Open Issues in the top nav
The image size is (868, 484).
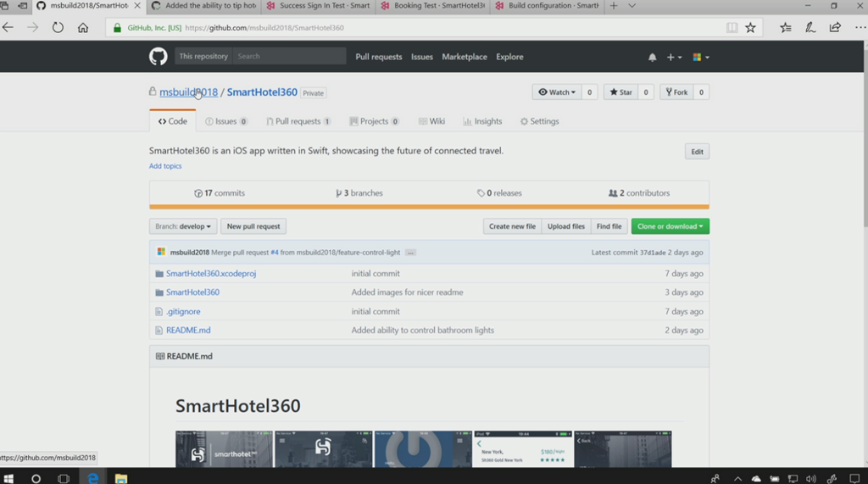tap(422, 57)
